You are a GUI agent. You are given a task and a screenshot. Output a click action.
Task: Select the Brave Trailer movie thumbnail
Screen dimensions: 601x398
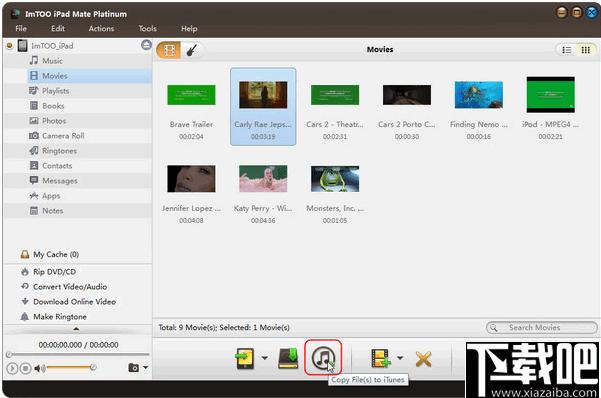tap(191, 95)
